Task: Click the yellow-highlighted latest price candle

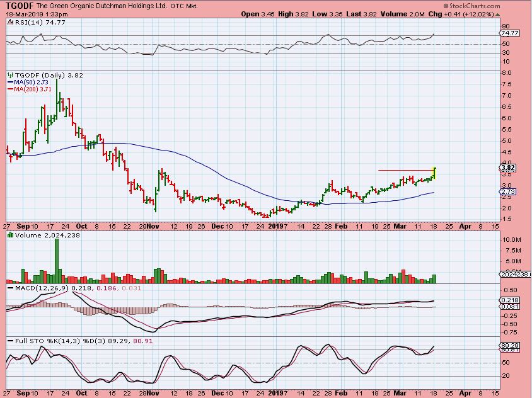Action: coord(434,174)
